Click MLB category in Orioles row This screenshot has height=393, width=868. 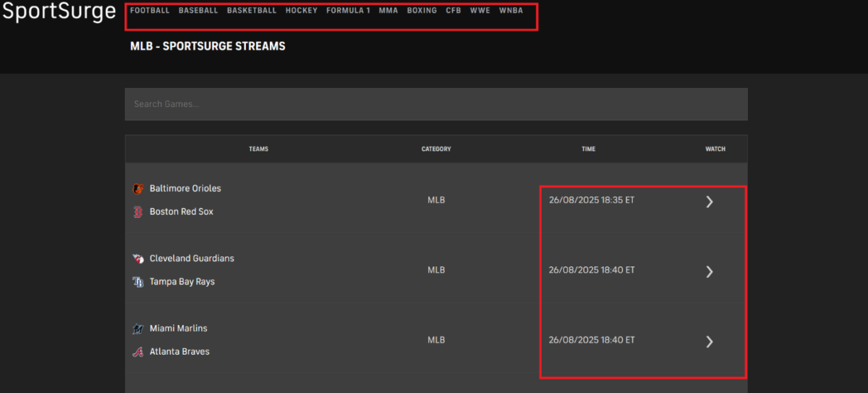(x=436, y=200)
